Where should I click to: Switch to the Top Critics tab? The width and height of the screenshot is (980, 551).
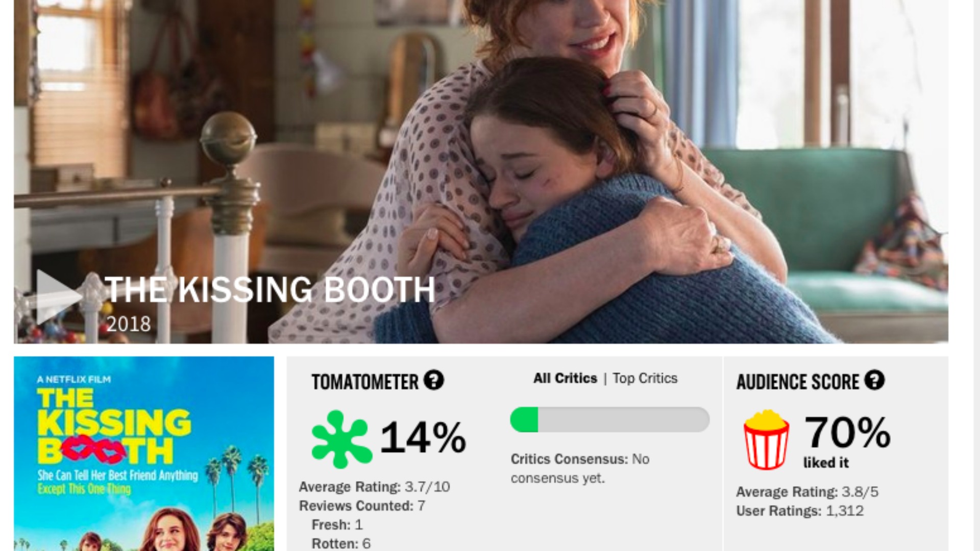tap(645, 379)
